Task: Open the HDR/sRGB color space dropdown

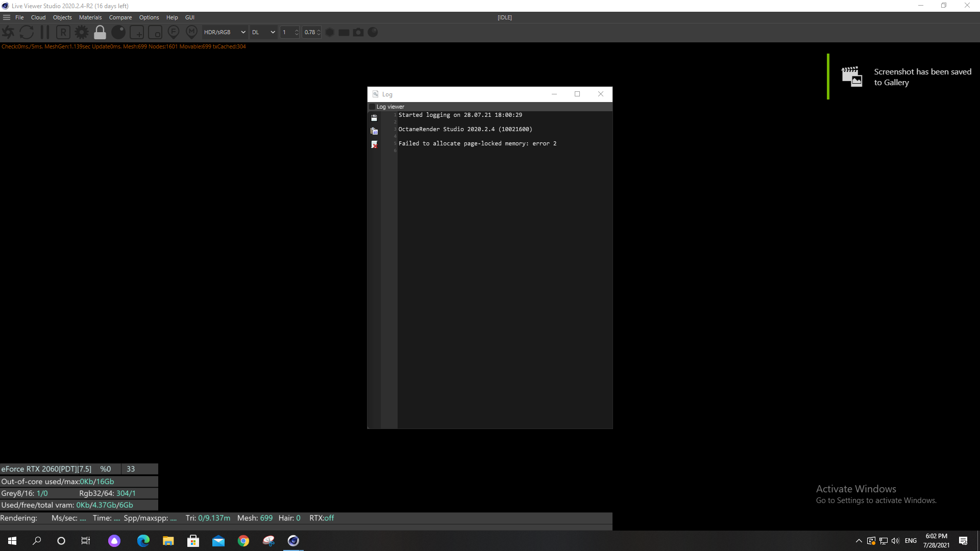Action: pos(225,32)
